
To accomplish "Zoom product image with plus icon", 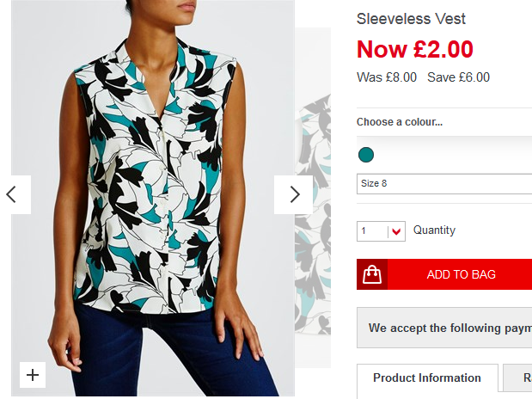I will [33, 375].
